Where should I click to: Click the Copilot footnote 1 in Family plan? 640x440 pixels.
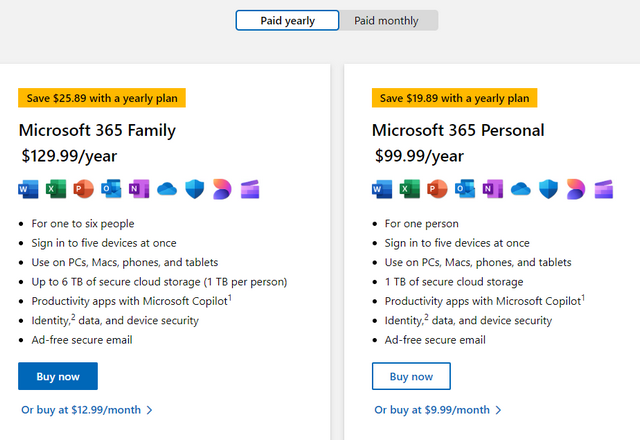coord(230,297)
